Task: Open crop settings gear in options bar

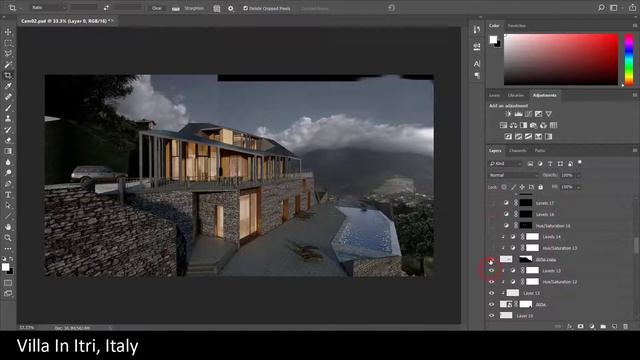Action: 231,8
